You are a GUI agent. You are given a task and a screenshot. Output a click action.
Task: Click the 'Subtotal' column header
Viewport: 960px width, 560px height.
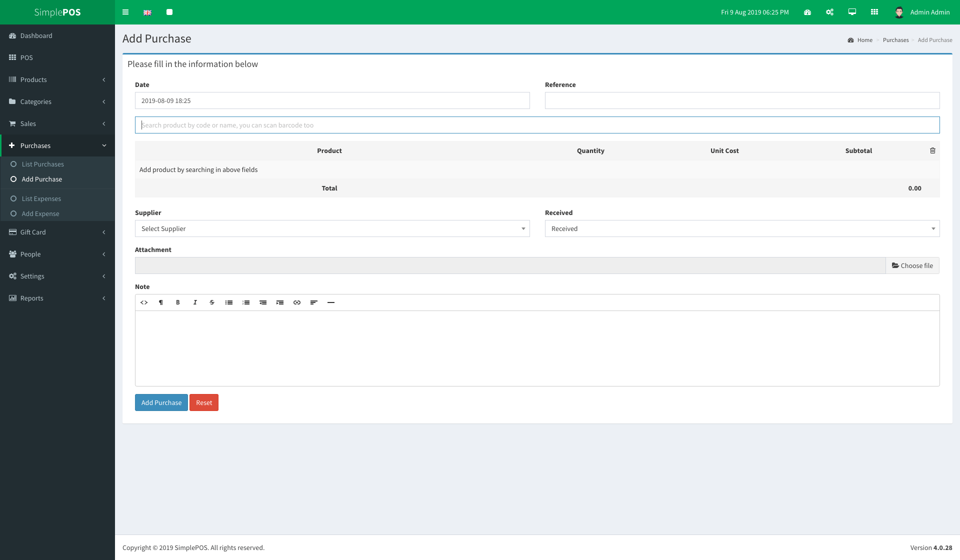858,150
